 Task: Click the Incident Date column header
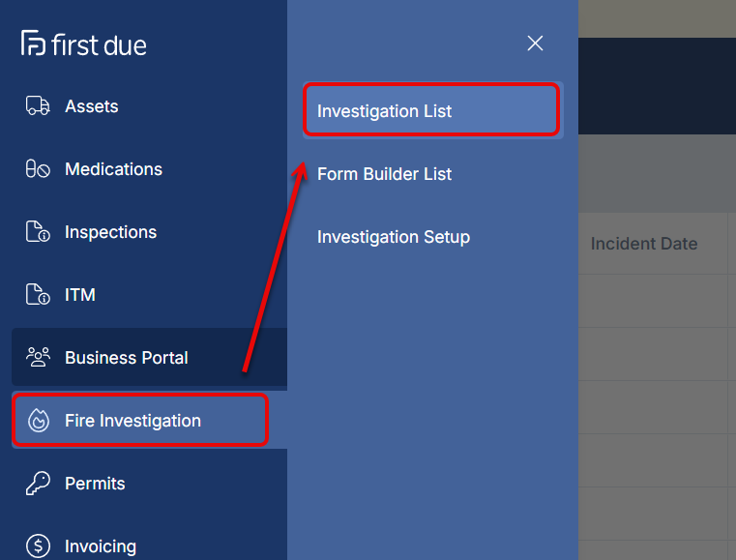coord(643,244)
